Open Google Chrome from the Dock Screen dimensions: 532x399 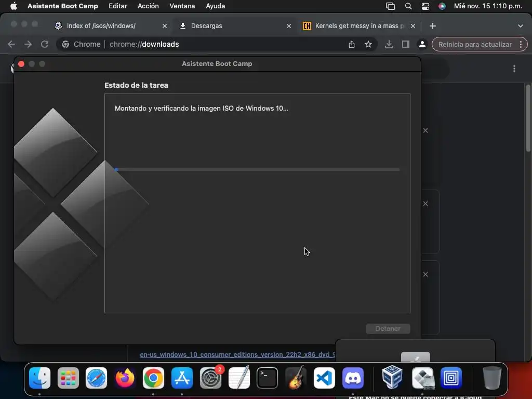pyautogui.click(x=153, y=378)
